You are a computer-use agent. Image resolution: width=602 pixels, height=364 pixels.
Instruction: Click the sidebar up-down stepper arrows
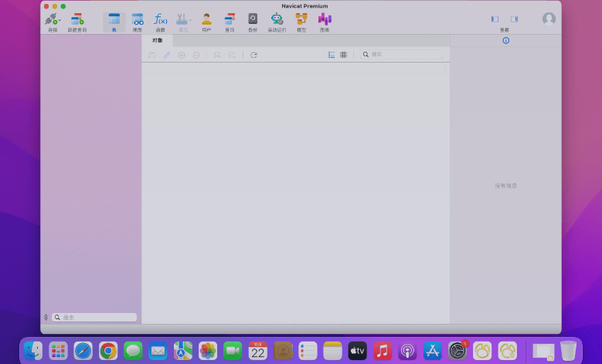coord(46,317)
